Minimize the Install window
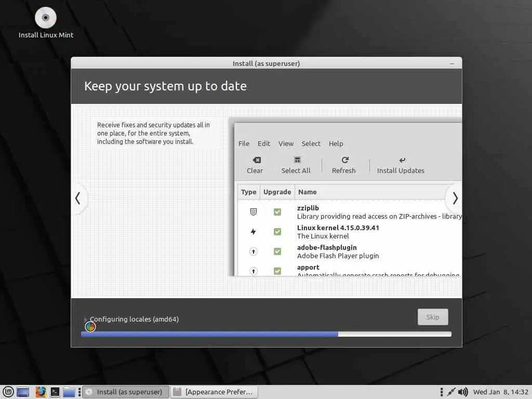The image size is (532, 399). 451,63
